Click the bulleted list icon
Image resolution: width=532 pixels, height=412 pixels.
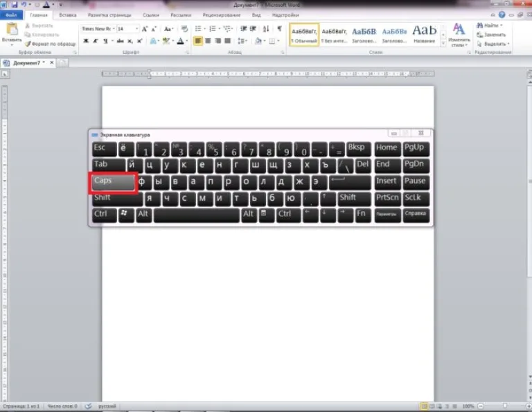click(x=198, y=29)
